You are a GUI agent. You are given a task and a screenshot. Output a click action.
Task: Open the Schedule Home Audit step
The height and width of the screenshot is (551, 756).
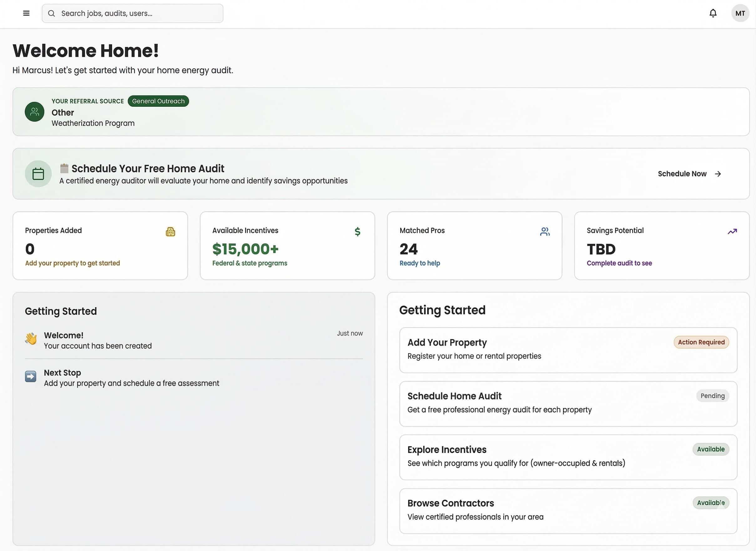[x=533, y=403]
